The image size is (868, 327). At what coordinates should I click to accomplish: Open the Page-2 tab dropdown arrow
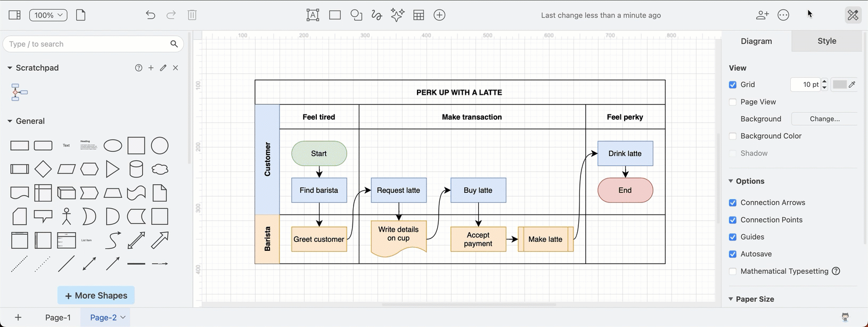coord(123,317)
